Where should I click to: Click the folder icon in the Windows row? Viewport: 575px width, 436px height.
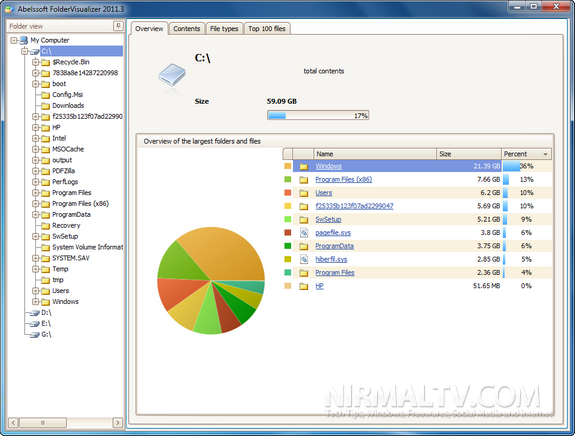[x=304, y=166]
